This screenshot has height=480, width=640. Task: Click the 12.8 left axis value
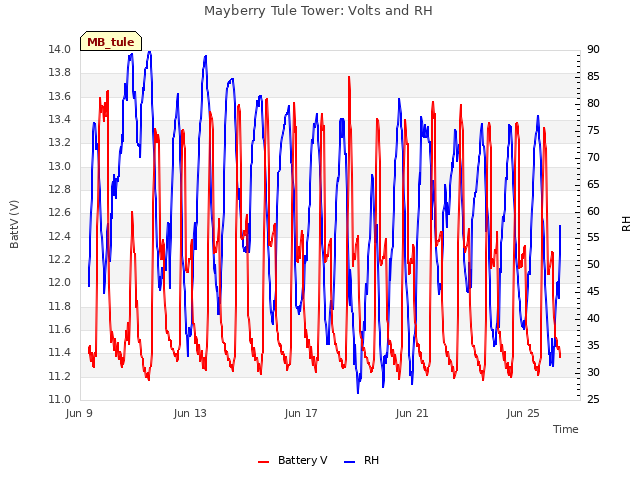coord(60,189)
